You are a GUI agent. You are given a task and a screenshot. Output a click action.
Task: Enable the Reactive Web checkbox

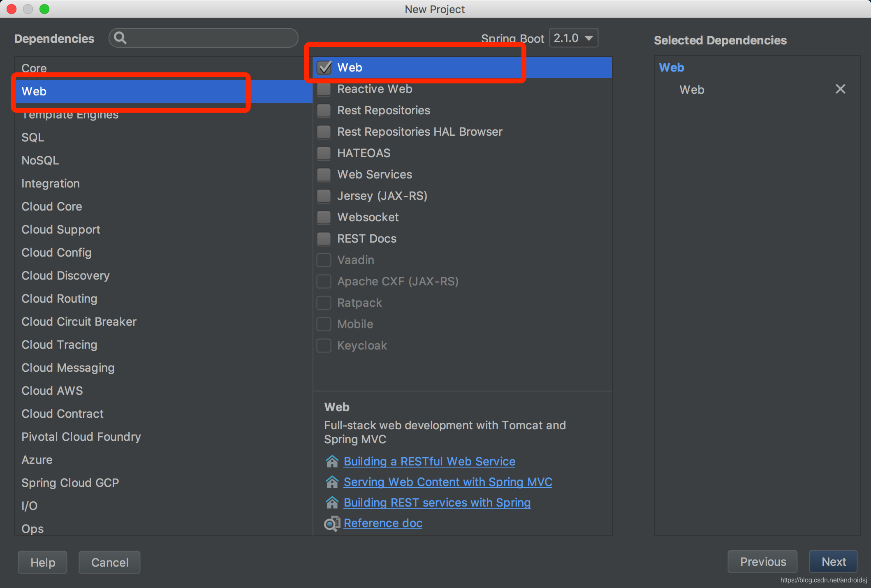tap(324, 89)
